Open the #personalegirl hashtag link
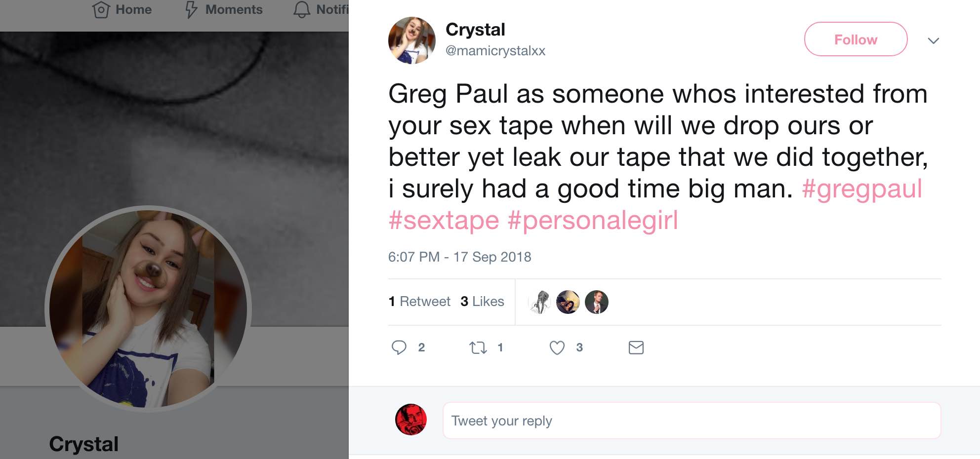980x459 pixels. coord(593,221)
